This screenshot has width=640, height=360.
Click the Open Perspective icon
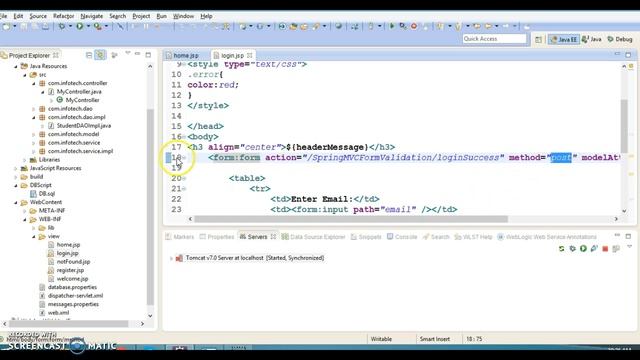tap(538, 40)
